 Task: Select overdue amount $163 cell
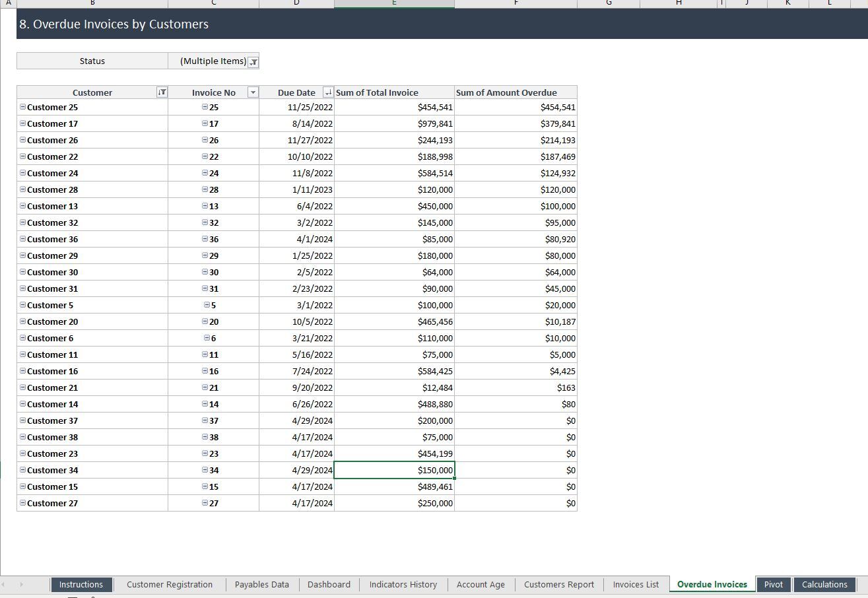(516, 387)
